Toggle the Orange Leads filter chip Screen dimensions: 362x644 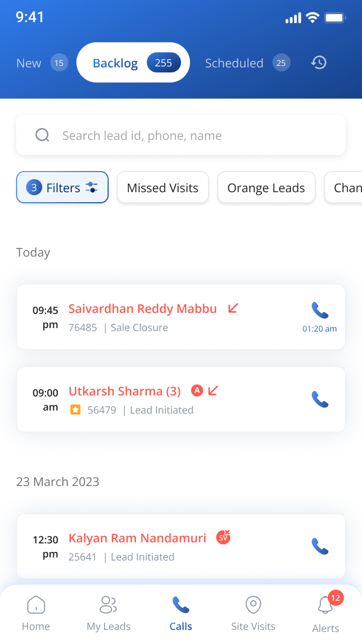coord(266,188)
